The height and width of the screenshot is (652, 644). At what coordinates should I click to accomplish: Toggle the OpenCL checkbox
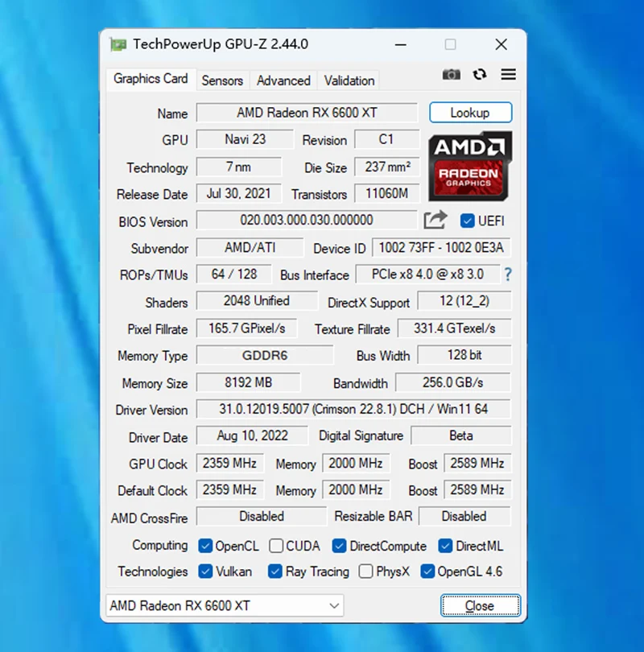[x=205, y=546]
